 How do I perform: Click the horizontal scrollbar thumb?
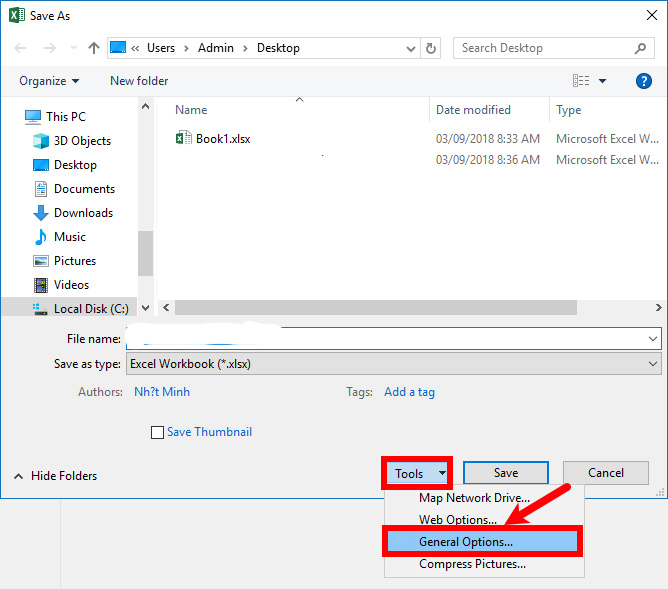point(376,307)
